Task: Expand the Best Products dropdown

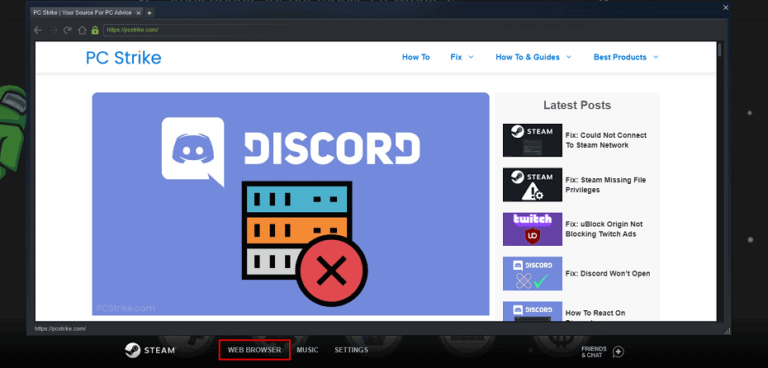Action: point(626,57)
